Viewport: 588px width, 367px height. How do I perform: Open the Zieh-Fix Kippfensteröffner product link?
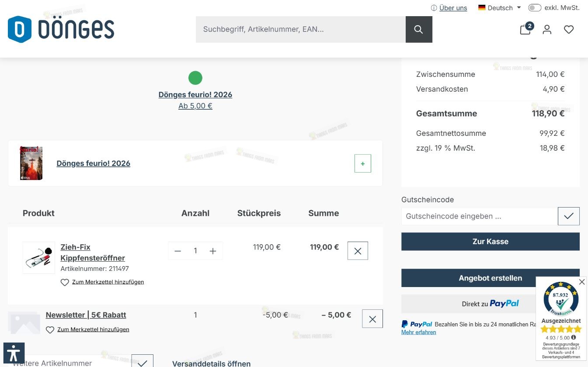(93, 253)
